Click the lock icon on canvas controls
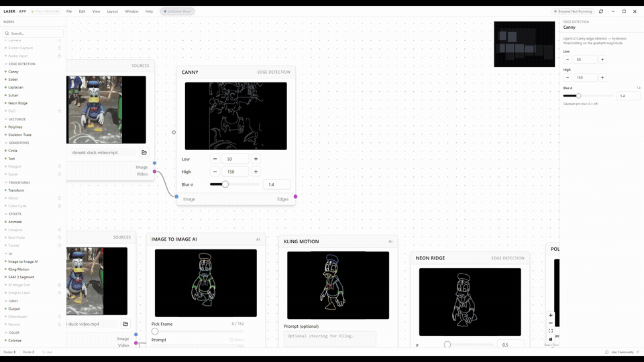This screenshot has width=644, height=362. coord(551,339)
